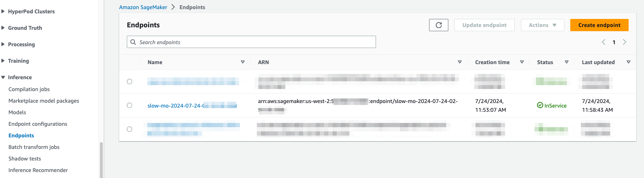Screen dimensions: 644x178
Task: Open Batch transform jobs
Action: coord(34,147)
